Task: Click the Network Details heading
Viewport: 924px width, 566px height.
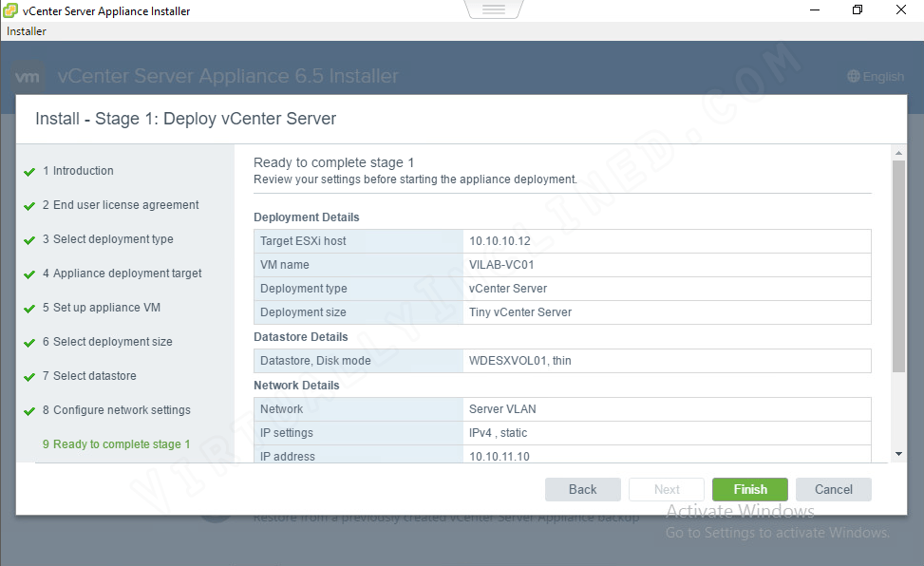Action: (296, 386)
